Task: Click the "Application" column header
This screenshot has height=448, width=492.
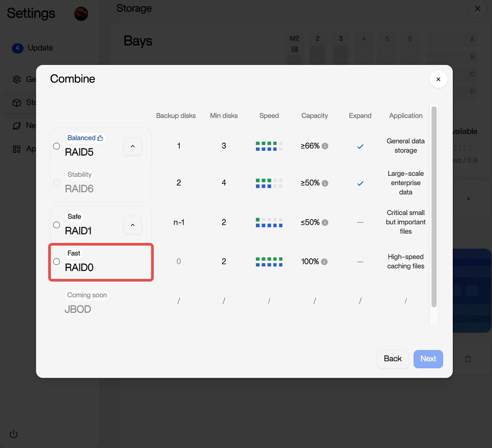Action: coord(406,116)
